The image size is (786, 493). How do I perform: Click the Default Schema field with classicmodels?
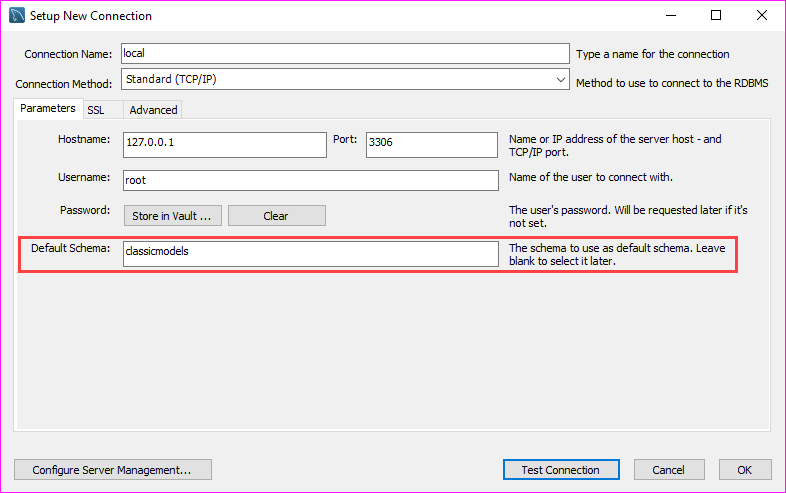tap(310, 253)
